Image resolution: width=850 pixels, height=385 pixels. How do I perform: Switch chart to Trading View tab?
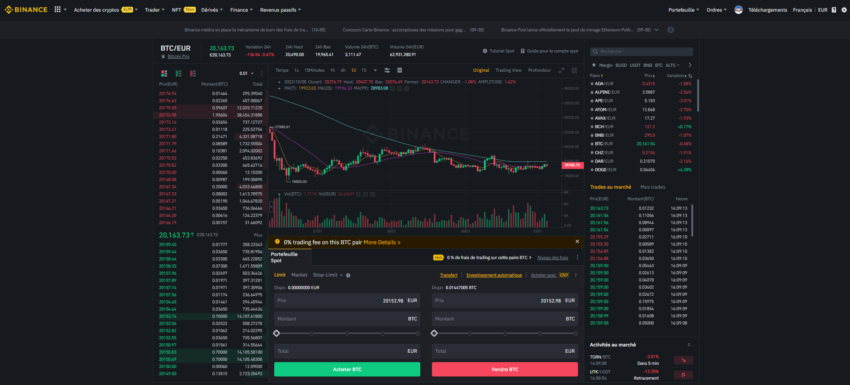click(x=508, y=70)
